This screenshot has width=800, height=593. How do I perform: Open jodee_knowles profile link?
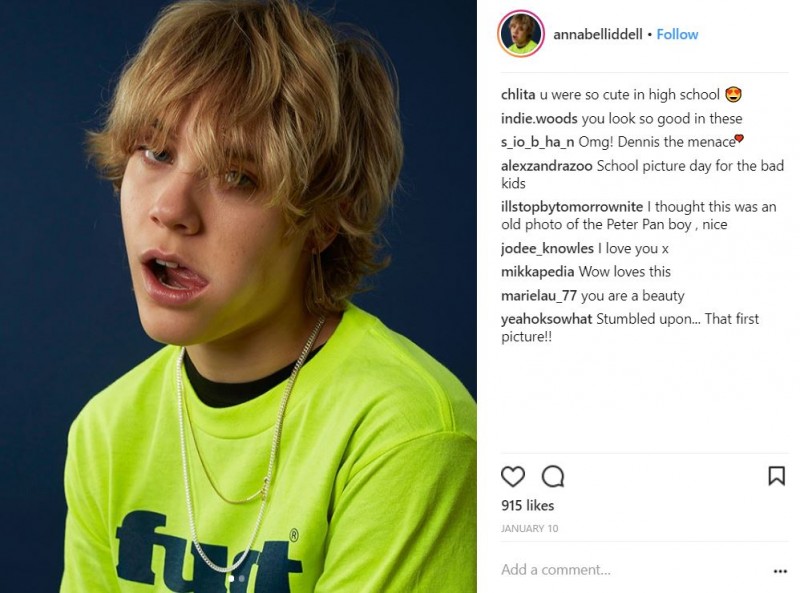click(547, 249)
